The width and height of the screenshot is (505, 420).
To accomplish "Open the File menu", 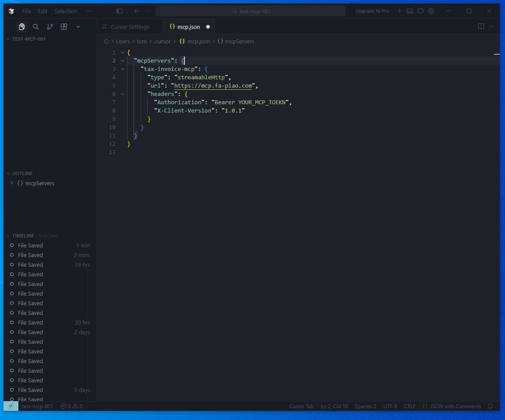I will 26,11.
